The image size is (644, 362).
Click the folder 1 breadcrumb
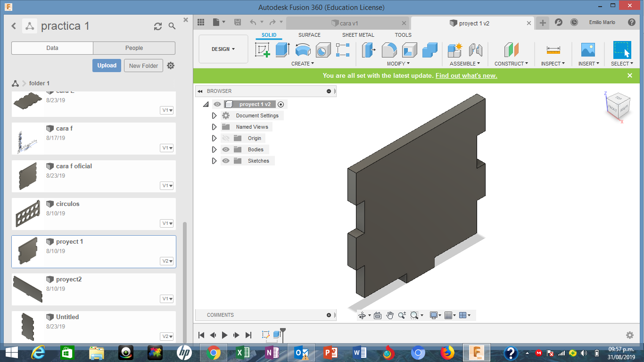click(39, 83)
